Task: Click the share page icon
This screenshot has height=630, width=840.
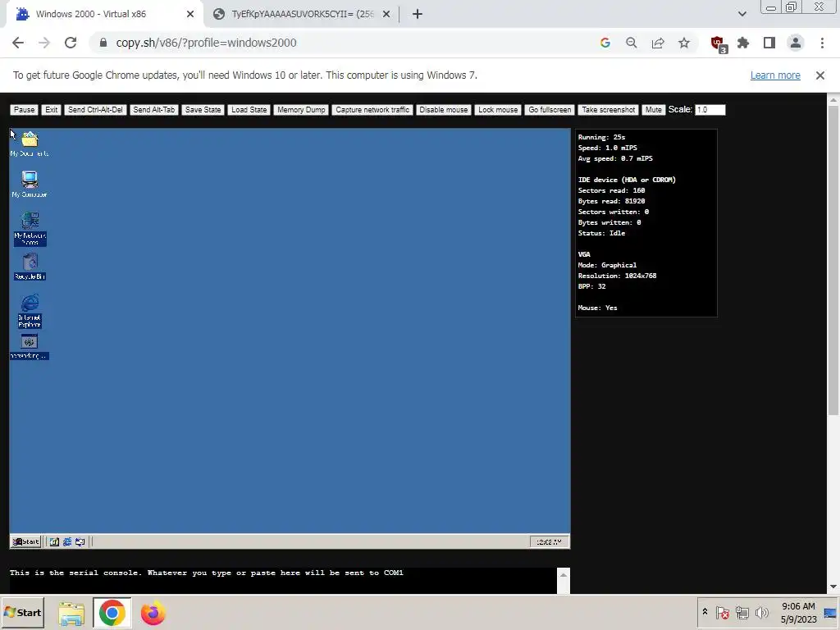Action: pos(658,43)
